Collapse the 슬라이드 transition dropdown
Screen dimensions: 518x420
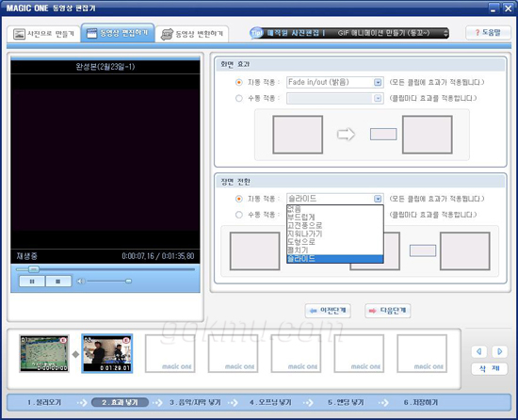coord(378,199)
